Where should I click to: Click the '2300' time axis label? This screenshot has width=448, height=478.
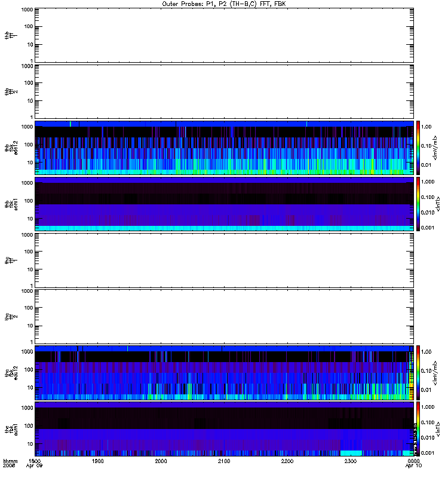coord(351,461)
